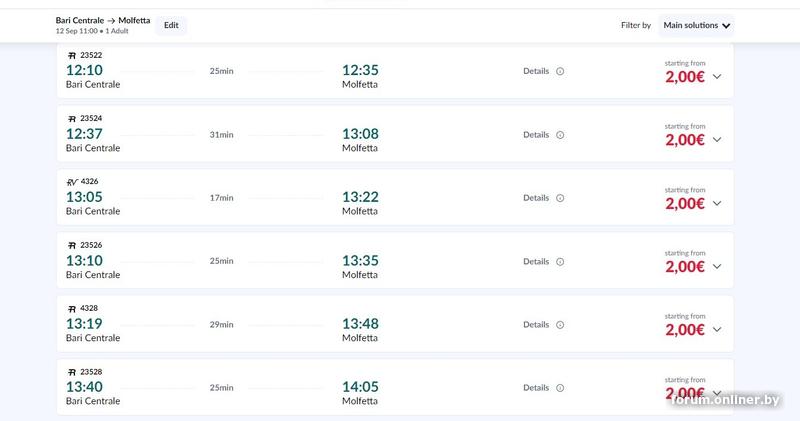Click the RV train icon beside 4326

(x=72, y=182)
